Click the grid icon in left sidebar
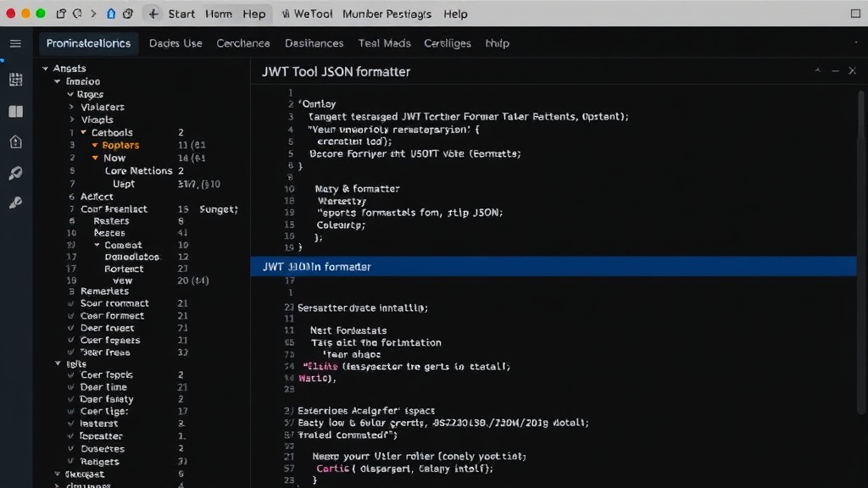868x488 pixels. (x=15, y=80)
